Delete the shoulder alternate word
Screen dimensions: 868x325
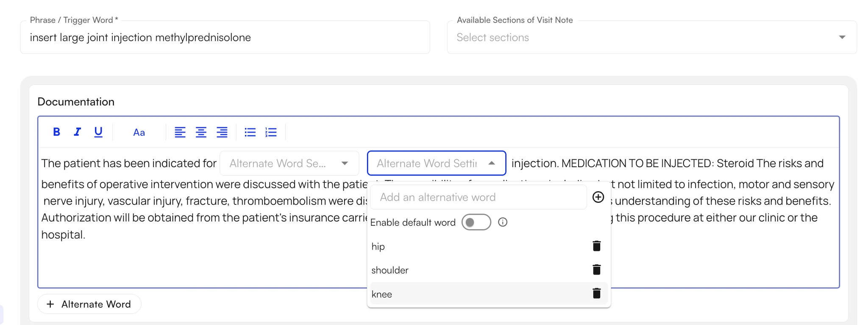click(x=597, y=269)
